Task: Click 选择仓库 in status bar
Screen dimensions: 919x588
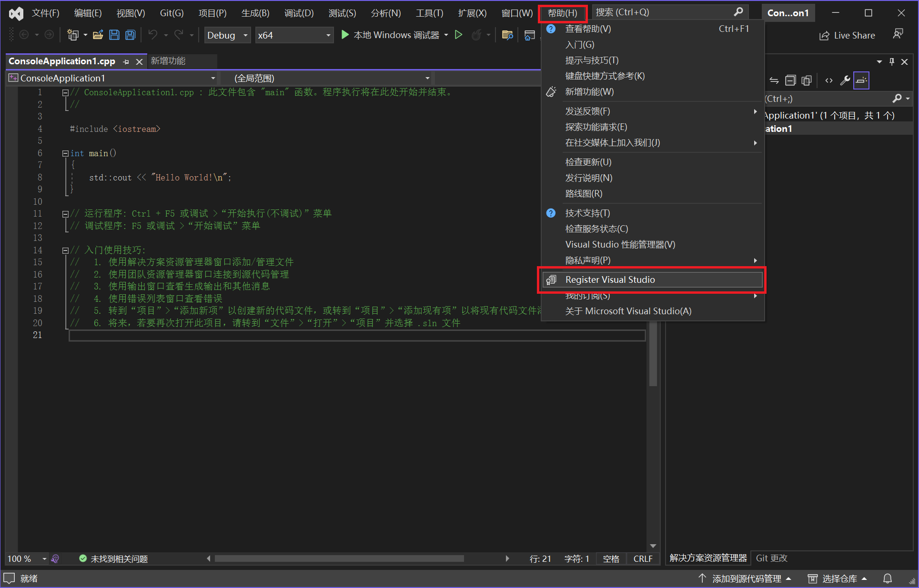Action: [837, 578]
